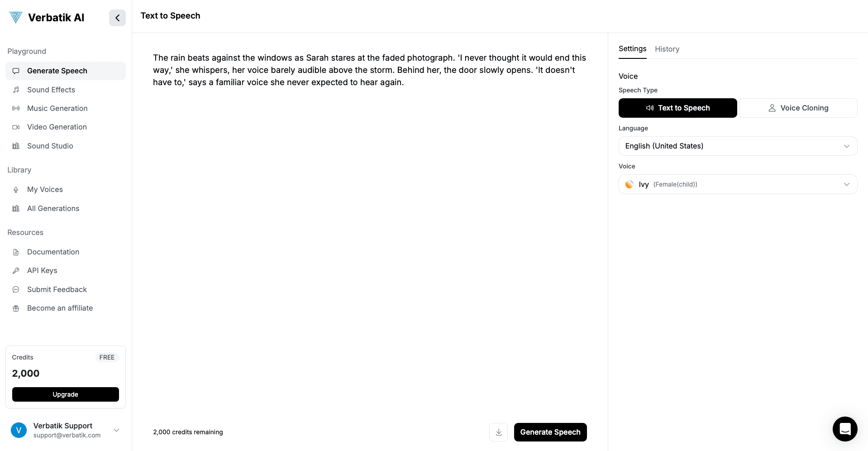Switch speech type to Voice Cloning

pos(798,108)
